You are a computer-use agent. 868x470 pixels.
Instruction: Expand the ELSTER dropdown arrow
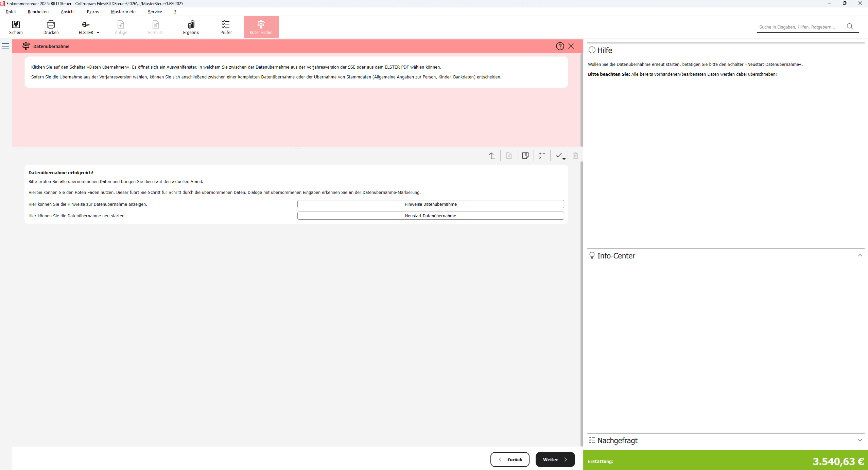98,33
